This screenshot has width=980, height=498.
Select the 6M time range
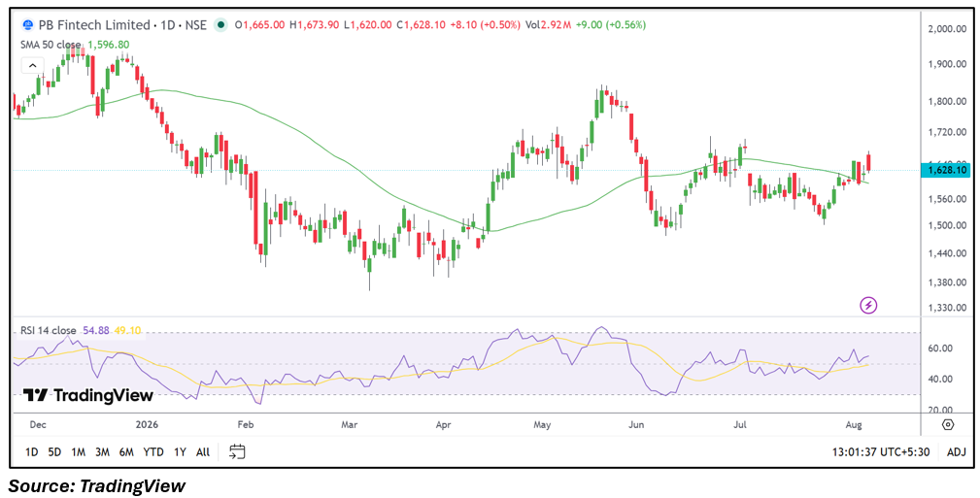pyautogui.click(x=126, y=451)
